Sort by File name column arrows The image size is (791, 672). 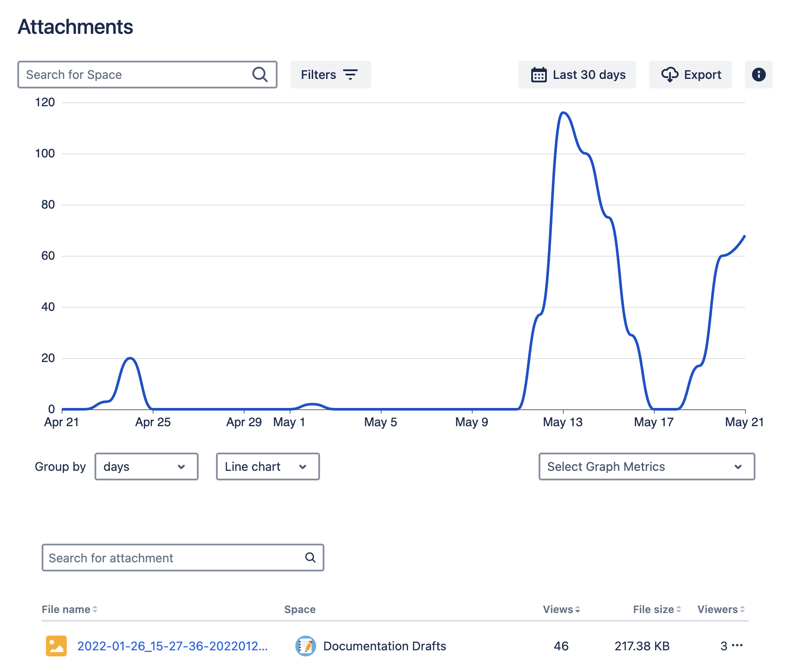point(95,610)
